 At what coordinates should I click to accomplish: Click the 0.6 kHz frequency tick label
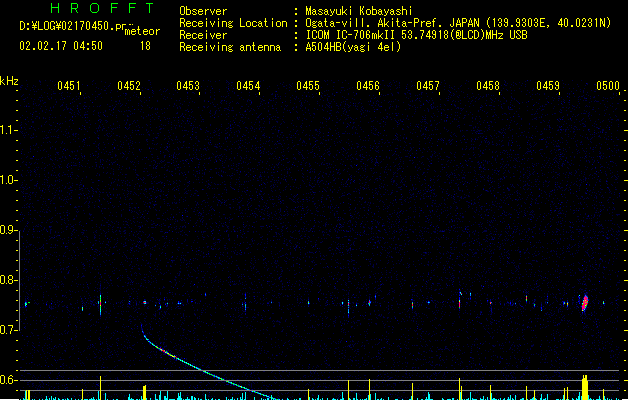8,380
